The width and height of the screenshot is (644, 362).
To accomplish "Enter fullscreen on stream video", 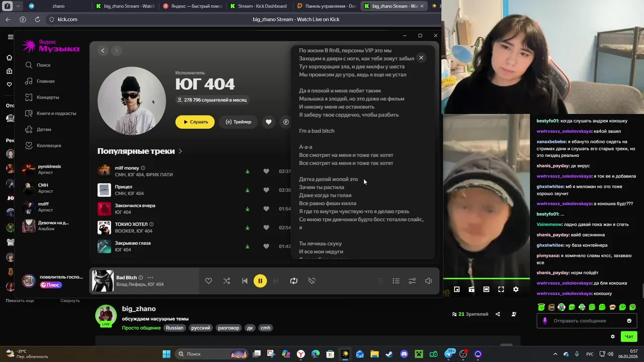I will click(501, 289).
